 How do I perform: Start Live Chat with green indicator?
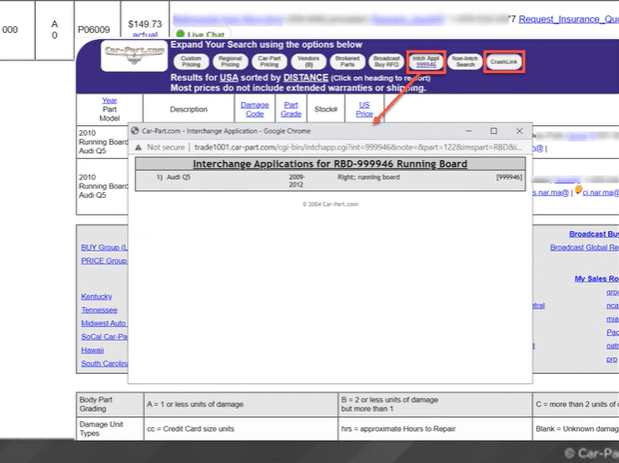201,34
